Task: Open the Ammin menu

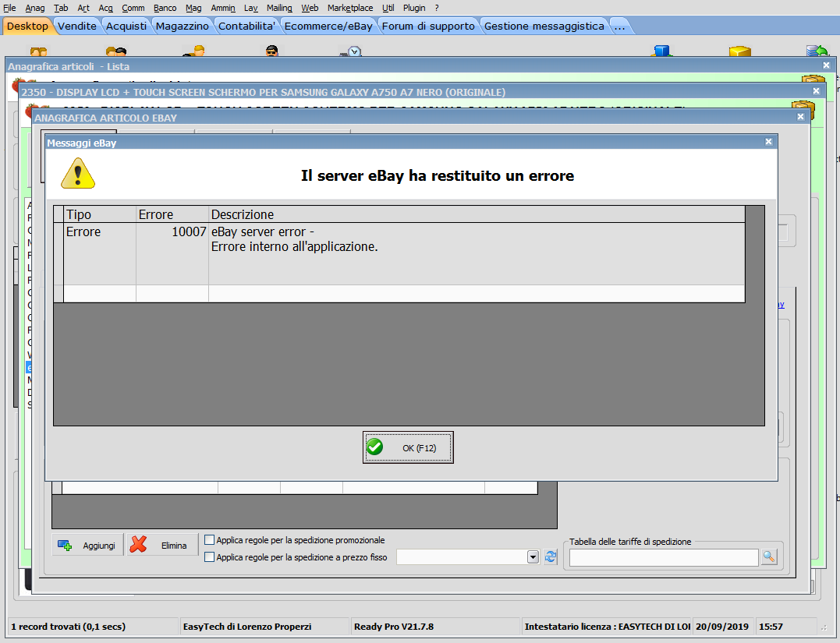Action: (223, 8)
